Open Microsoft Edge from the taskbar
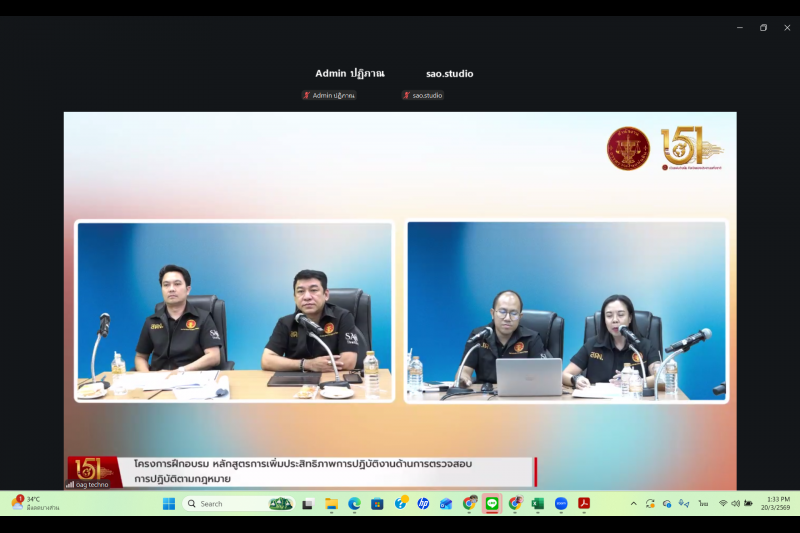The height and width of the screenshot is (533, 800). pos(354,504)
